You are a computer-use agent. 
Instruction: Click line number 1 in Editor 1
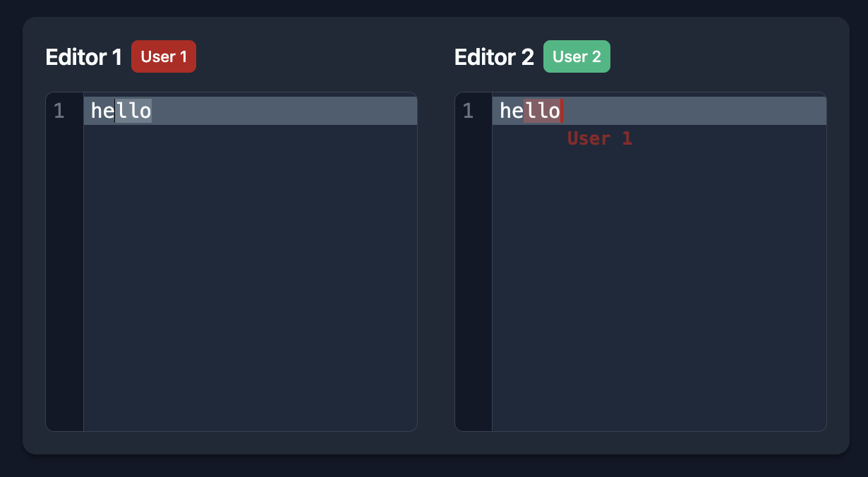coord(59,111)
